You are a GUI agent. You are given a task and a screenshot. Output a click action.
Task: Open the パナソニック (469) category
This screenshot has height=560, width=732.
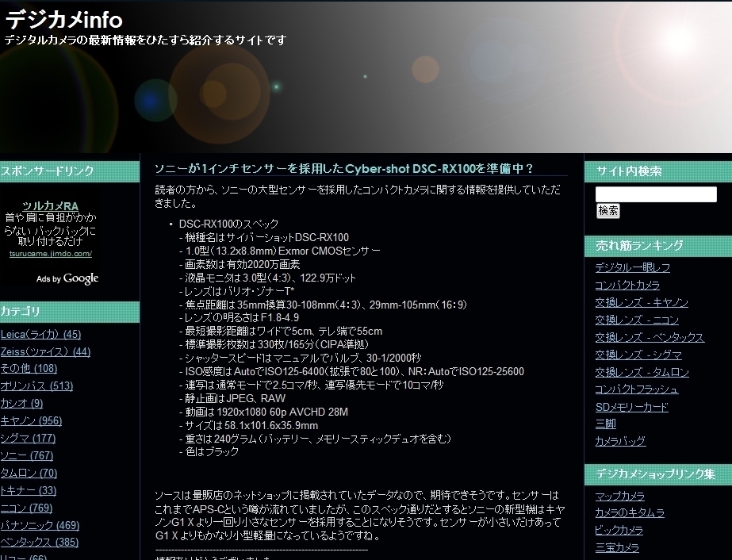click(40, 525)
